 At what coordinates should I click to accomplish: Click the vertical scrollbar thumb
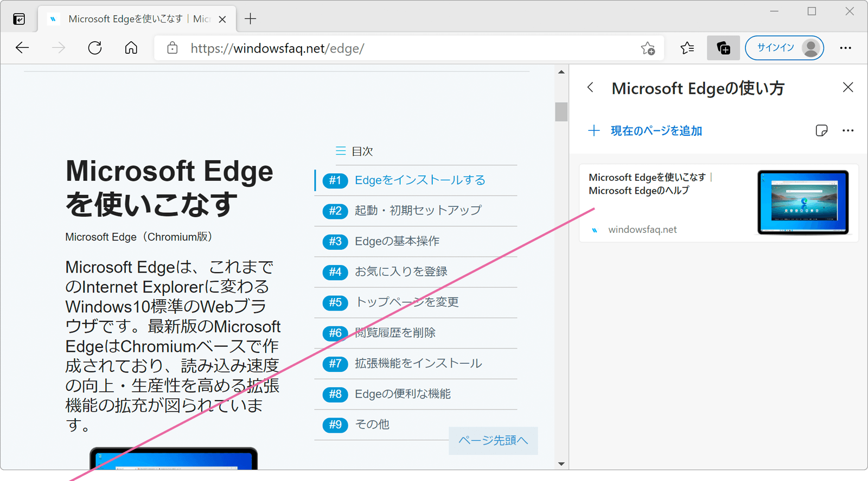(561, 112)
